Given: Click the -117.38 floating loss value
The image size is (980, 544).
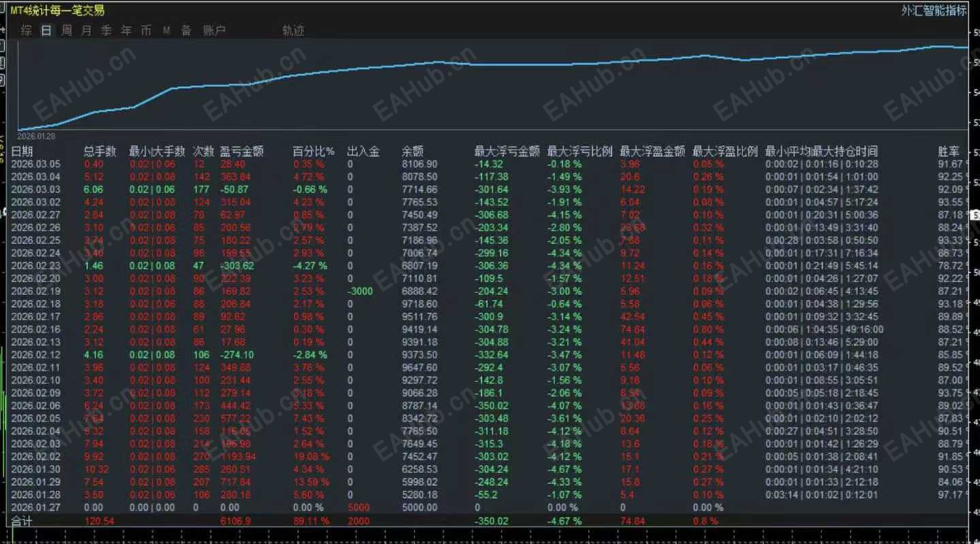Looking at the screenshot, I should point(491,177).
